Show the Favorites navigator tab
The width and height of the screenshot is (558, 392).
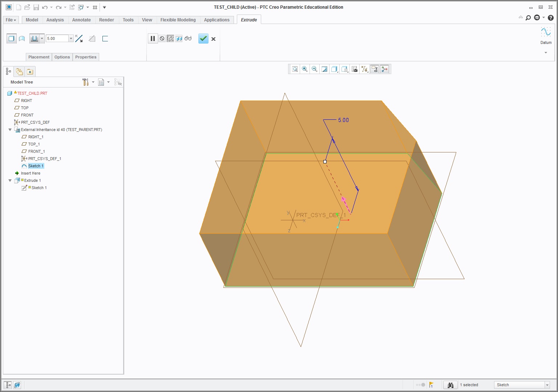pos(30,72)
